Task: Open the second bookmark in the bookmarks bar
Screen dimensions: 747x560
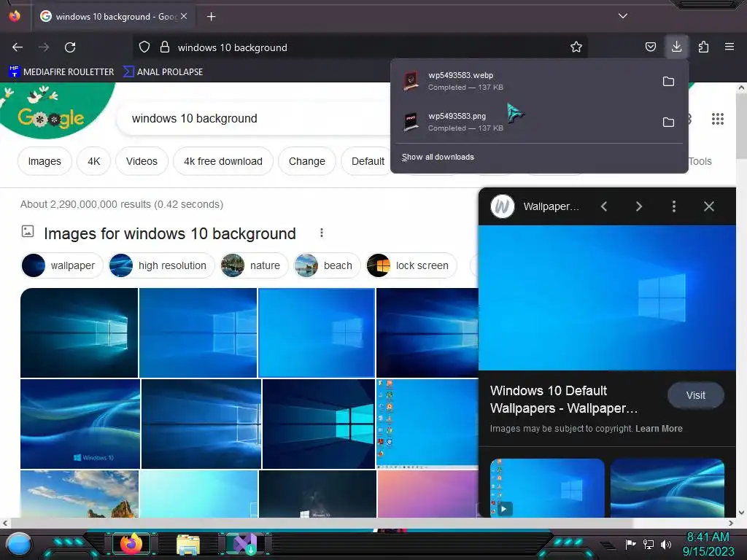Action: 163,72
